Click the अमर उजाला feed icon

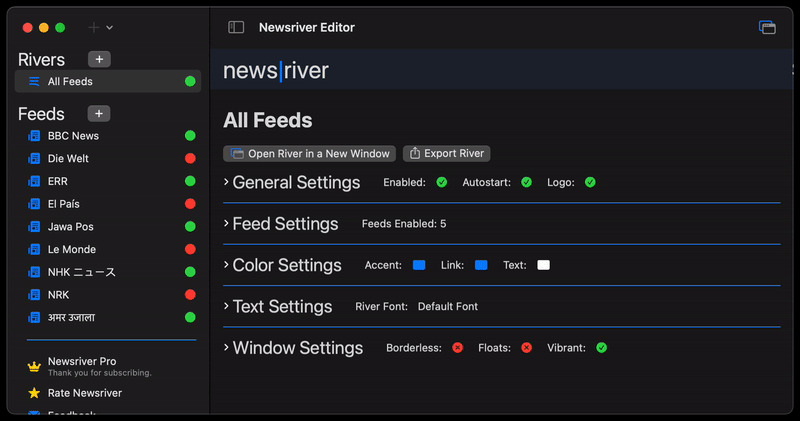coord(34,317)
